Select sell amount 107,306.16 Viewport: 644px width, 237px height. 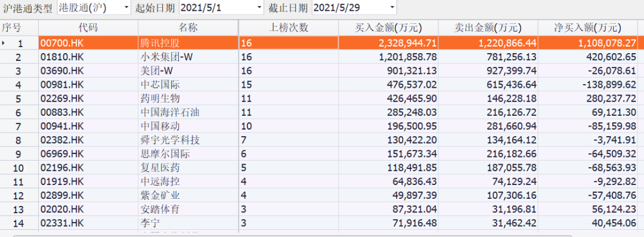(488, 196)
